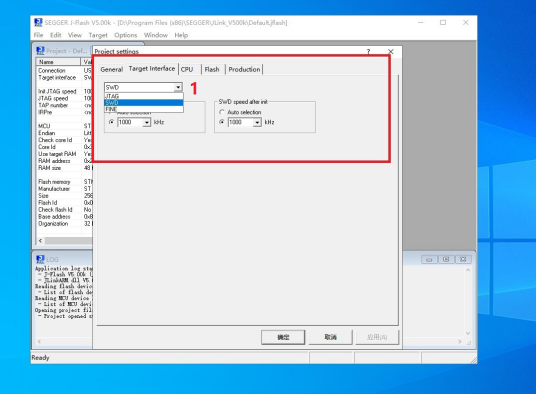The height and width of the screenshot is (395, 536).
Task: Click the LOG window icon
Action: [x=40, y=259]
